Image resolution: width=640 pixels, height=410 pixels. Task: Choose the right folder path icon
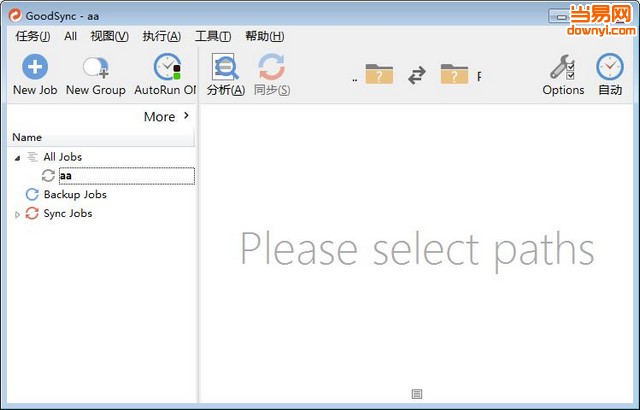454,74
